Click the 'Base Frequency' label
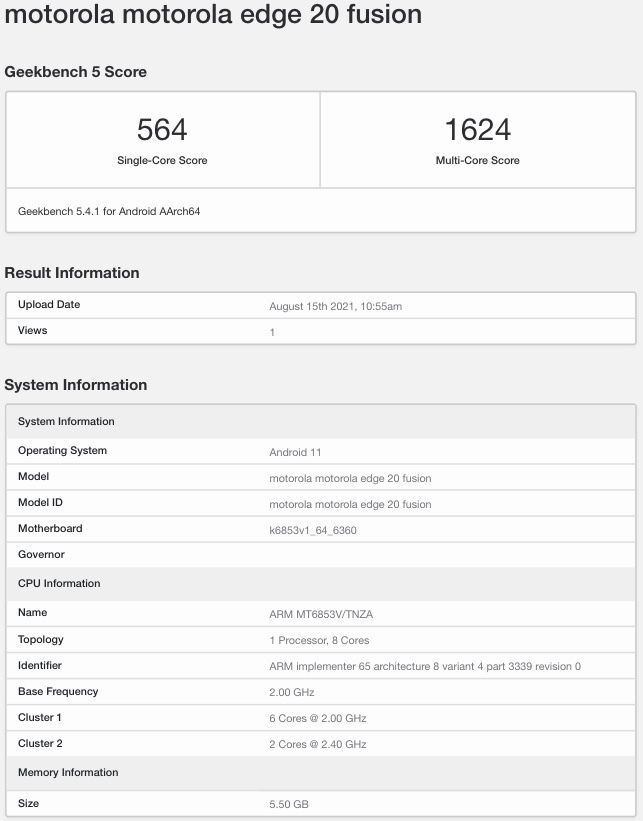Screen dimensions: 643x821 point(58,691)
